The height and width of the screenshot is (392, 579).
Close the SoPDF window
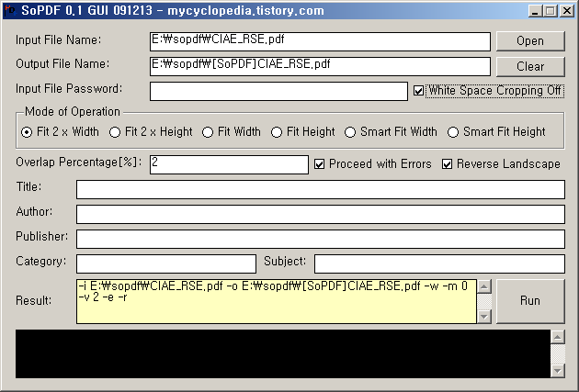coord(566,11)
